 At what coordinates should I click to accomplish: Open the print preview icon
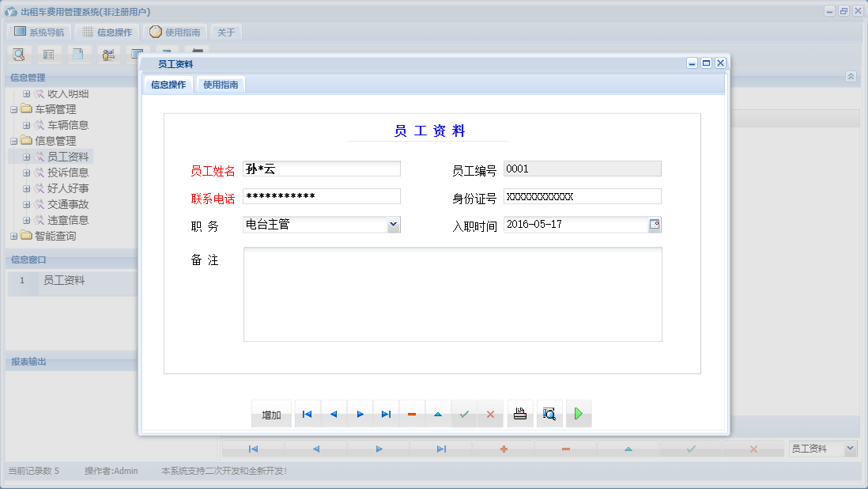(549, 413)
